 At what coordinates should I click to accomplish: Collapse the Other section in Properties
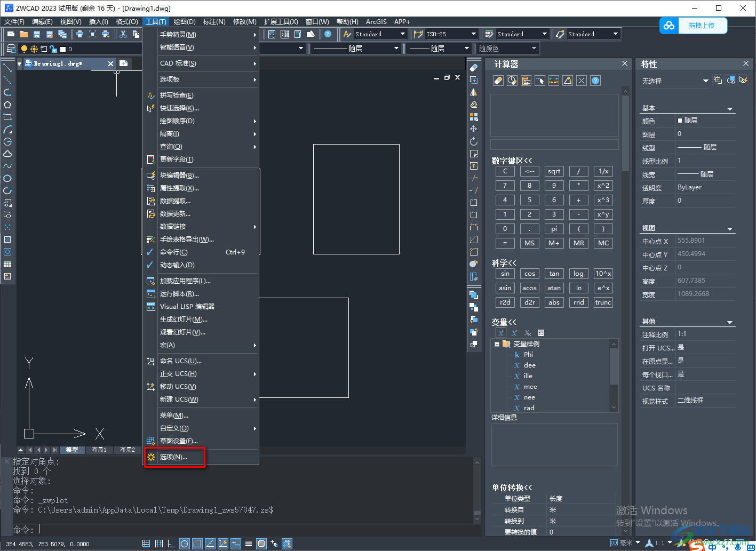[x=730, y=322]
